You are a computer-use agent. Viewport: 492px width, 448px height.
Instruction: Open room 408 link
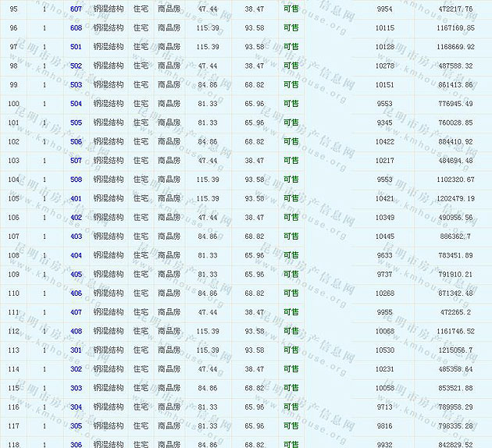click(x=76, y=331)
